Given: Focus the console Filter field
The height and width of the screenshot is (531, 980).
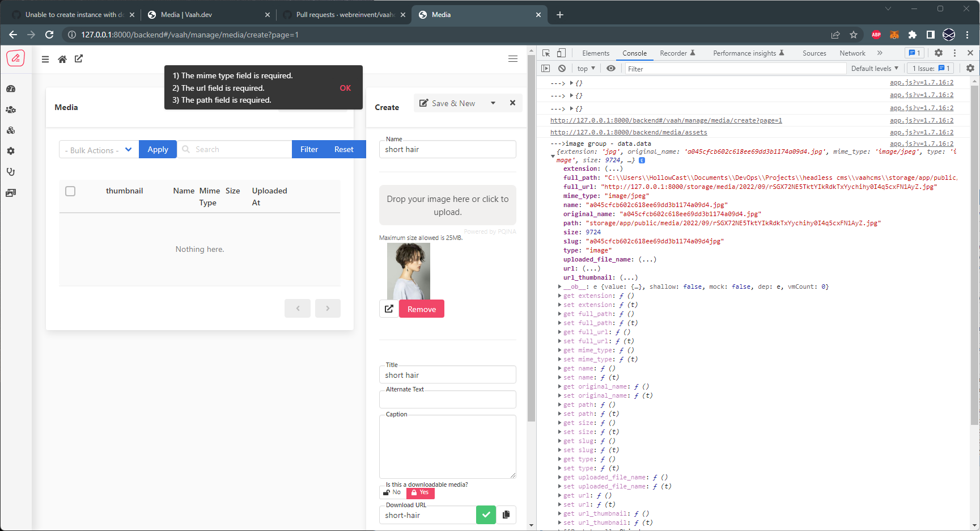Looking at the screenshot, I should click(x=735, y=69).
